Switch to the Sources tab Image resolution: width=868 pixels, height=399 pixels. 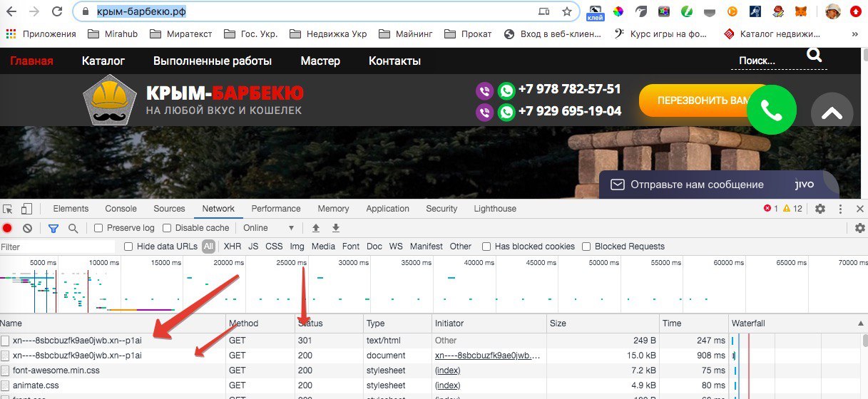point(169,209)
